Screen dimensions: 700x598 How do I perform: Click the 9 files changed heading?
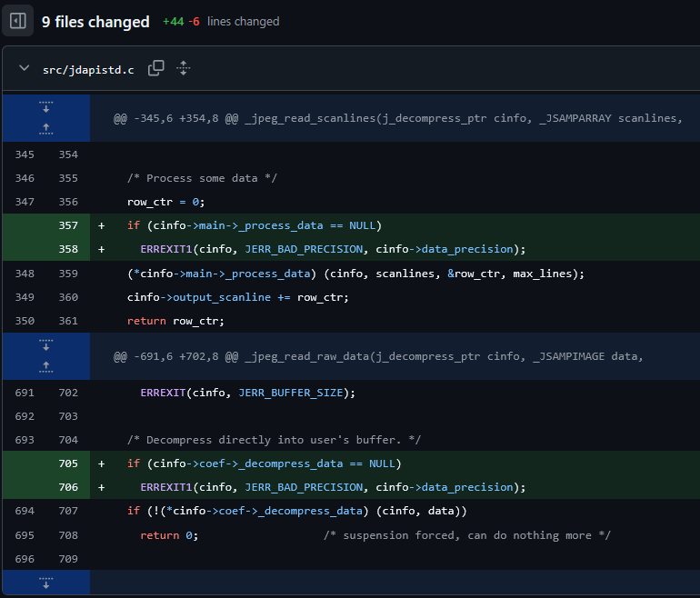pos(95,22)
